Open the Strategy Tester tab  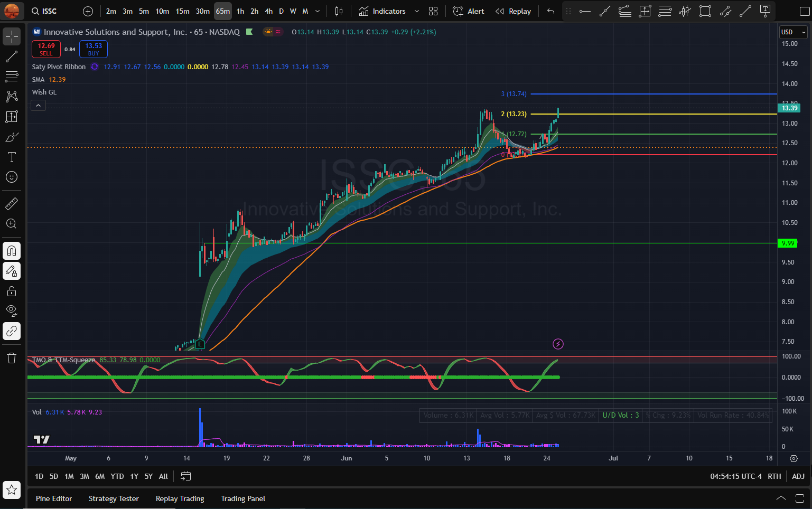coord(114,498)
